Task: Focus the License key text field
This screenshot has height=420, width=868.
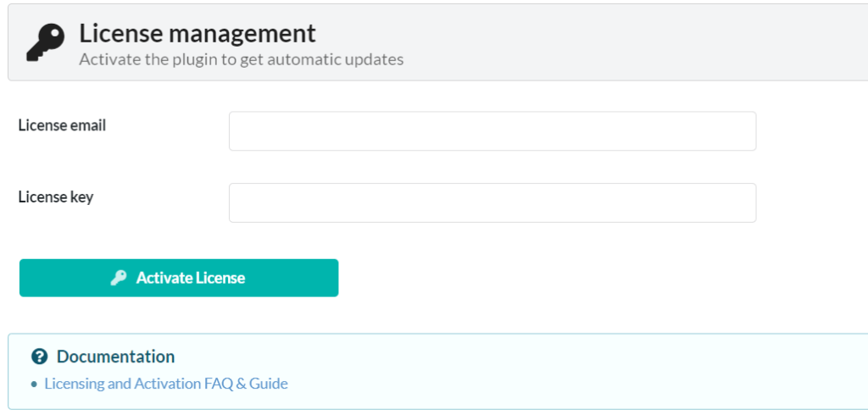Action: [x=492, y=203]
